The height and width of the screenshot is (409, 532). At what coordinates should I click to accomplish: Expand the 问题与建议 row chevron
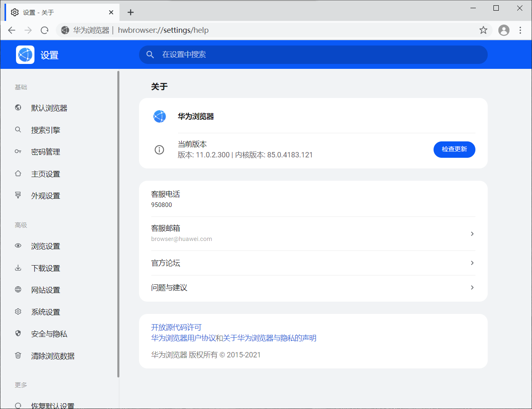(x=472, y=287)
